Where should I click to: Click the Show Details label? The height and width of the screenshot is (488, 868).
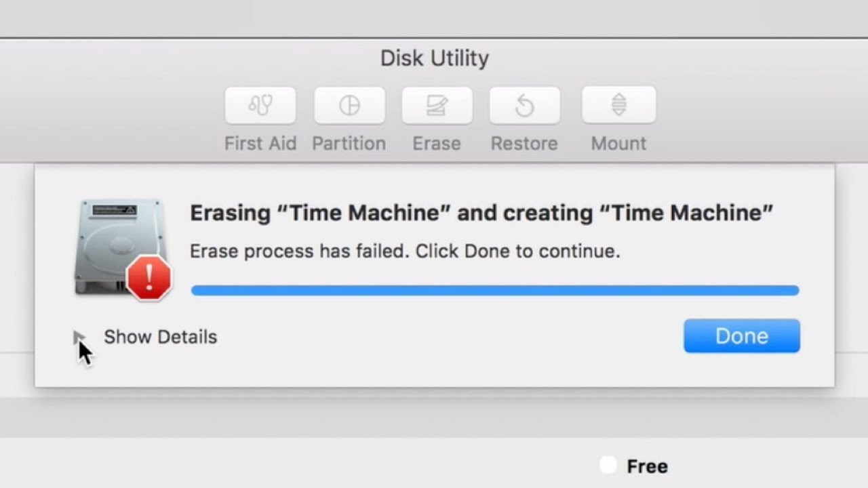pos(160,337)
